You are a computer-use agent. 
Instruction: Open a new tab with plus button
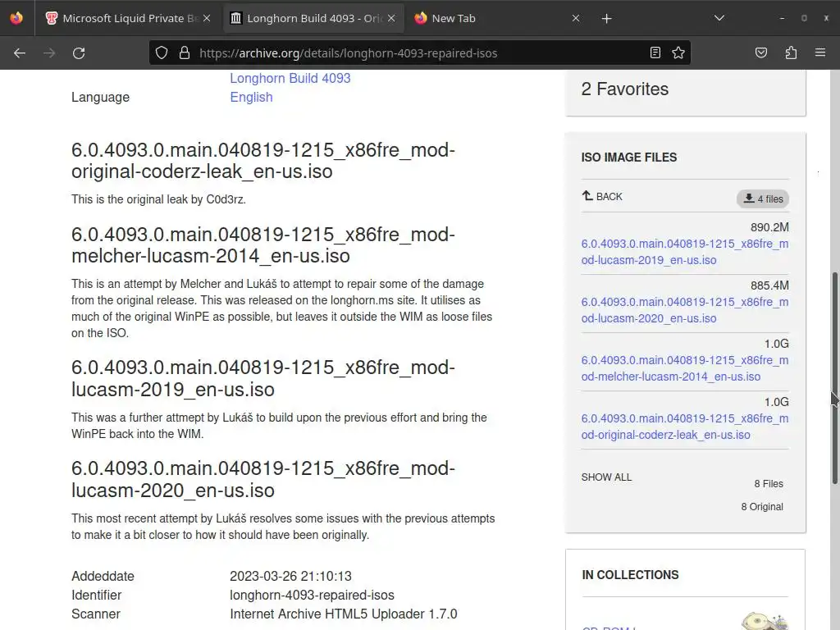coord(606,18)
